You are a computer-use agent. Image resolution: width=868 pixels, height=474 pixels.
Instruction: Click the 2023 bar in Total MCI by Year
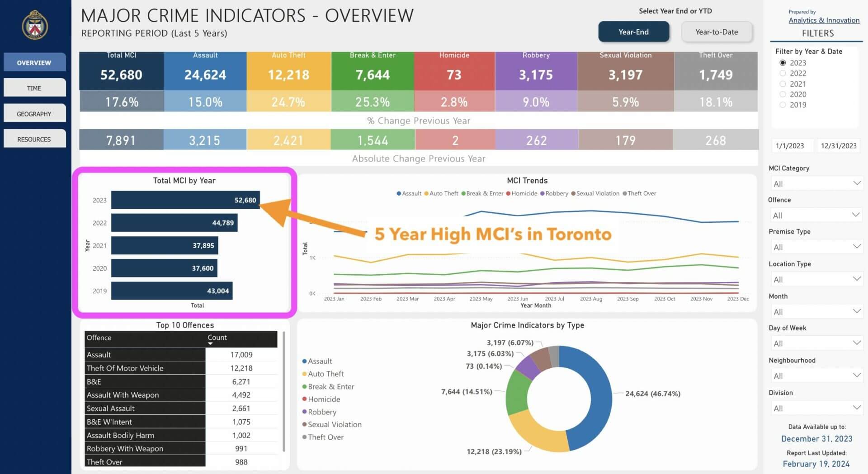click(x=185, y=200)
